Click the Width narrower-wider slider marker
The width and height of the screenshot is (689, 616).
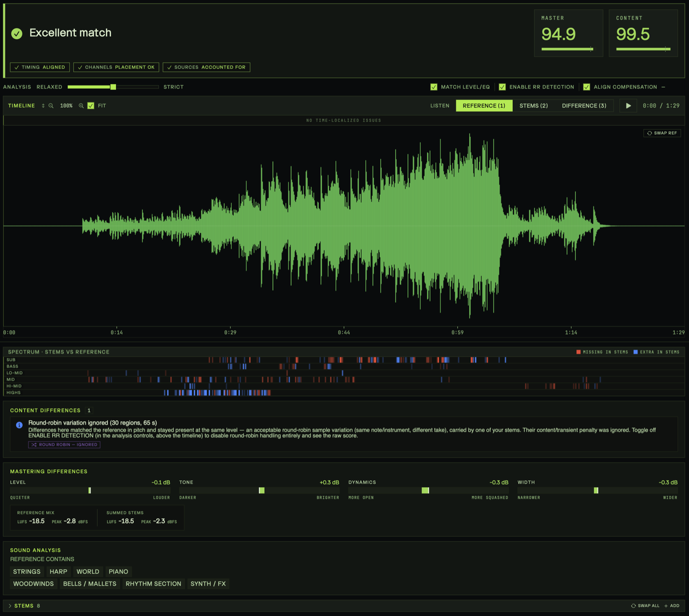tap(596, 491)
